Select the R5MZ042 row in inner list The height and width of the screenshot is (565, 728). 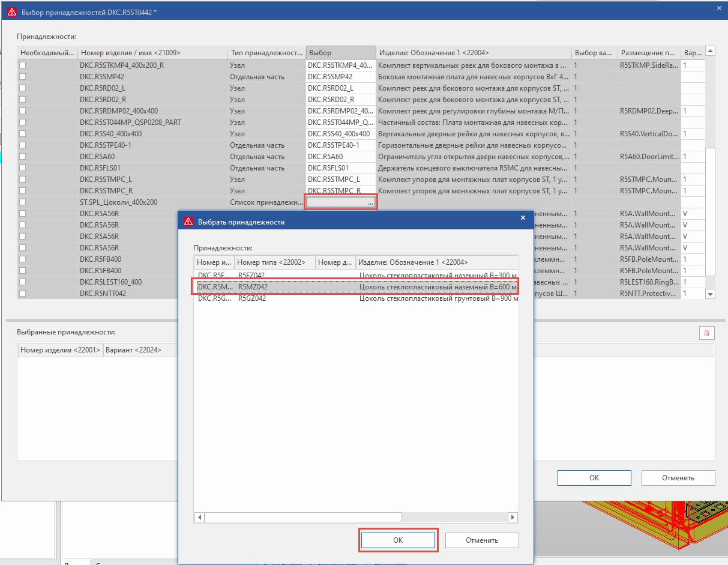(x=356, y=287)
